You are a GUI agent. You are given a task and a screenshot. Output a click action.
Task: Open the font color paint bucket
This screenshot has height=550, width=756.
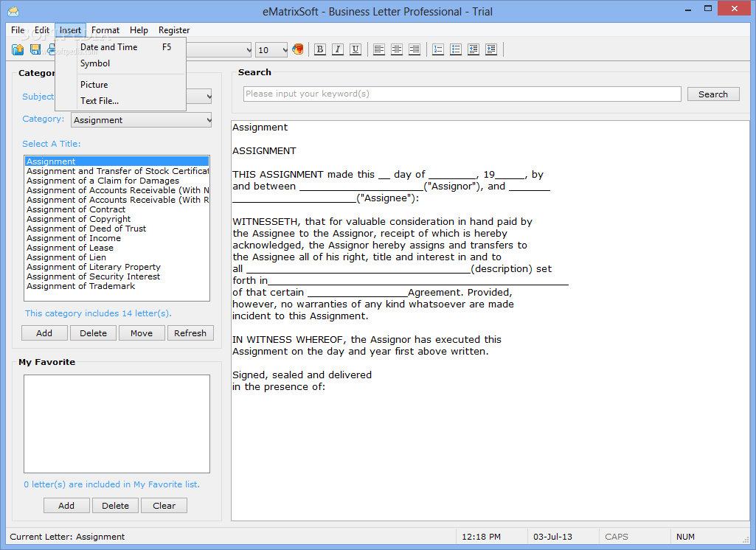(x=298, y=49)
